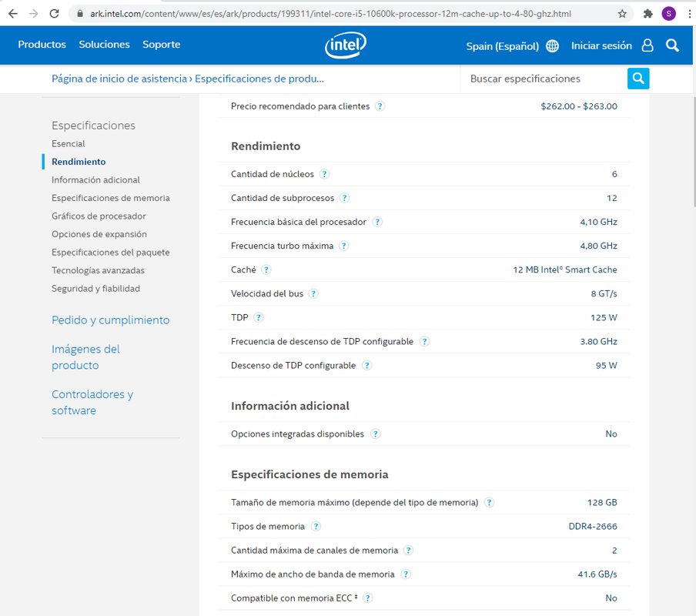Jump to Opciones de expansión
Screen dimensions: 696x616
pyautogui.click(x=99, y=234)
